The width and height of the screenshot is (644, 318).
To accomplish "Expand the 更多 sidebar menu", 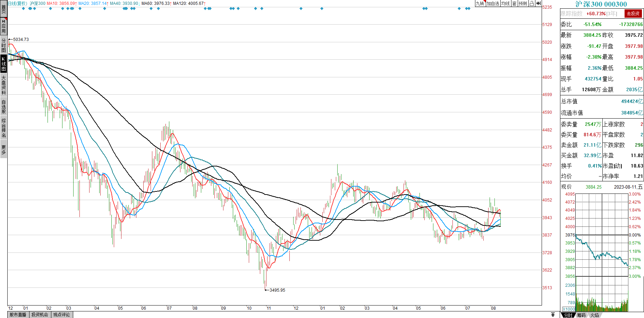I will (3, 150).
